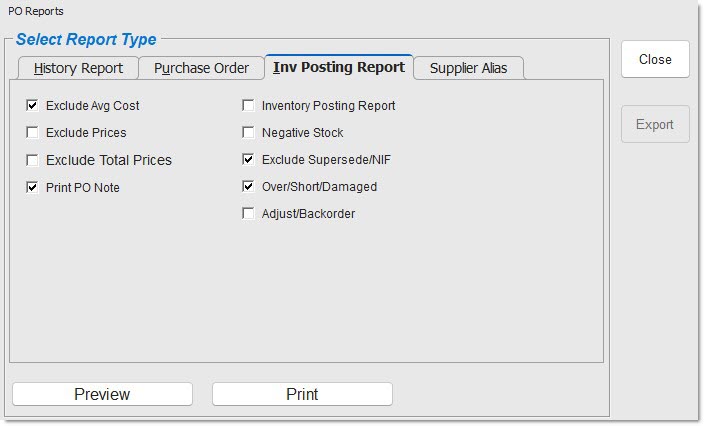Enable the Negative Stock option

pos(249,132)
